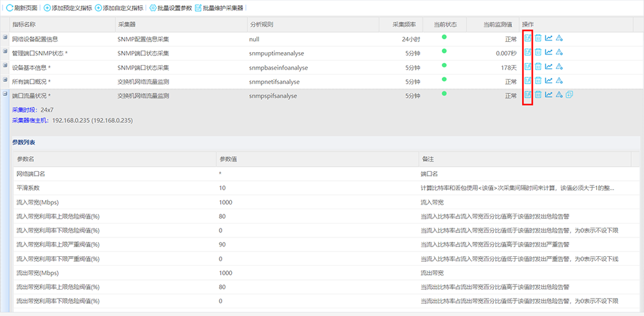
Task: Click 添加自定义指标
Action: point(119,8)
